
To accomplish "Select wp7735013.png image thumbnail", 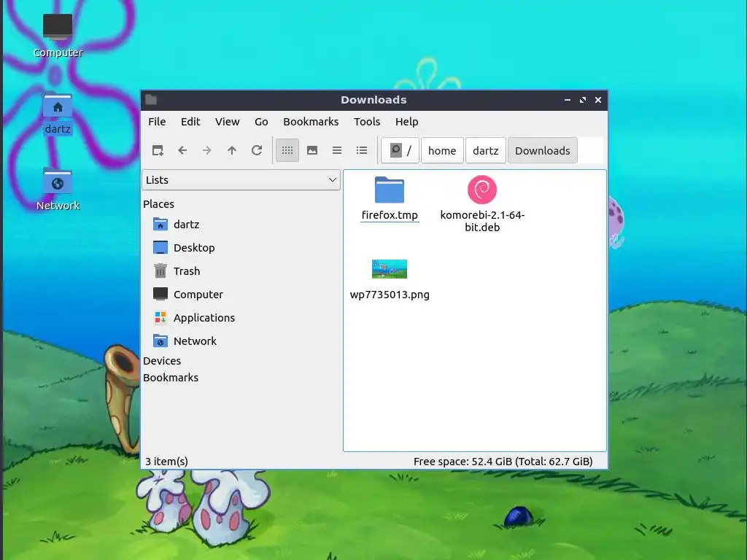I will pos(390,269).
